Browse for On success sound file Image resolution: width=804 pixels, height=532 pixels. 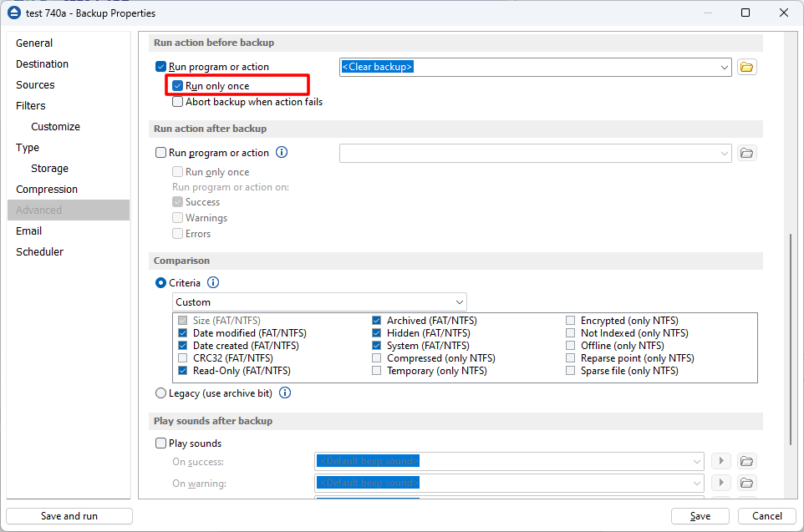tap(747, 461)
